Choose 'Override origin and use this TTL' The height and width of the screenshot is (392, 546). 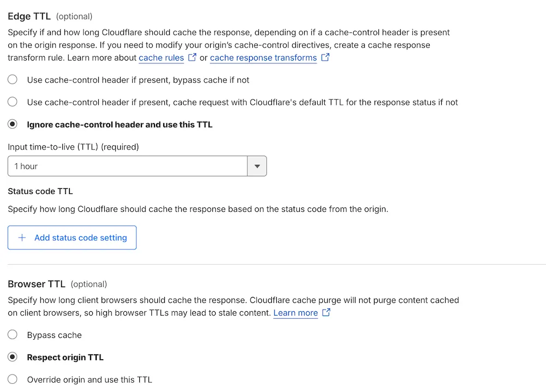coord(13,379)
